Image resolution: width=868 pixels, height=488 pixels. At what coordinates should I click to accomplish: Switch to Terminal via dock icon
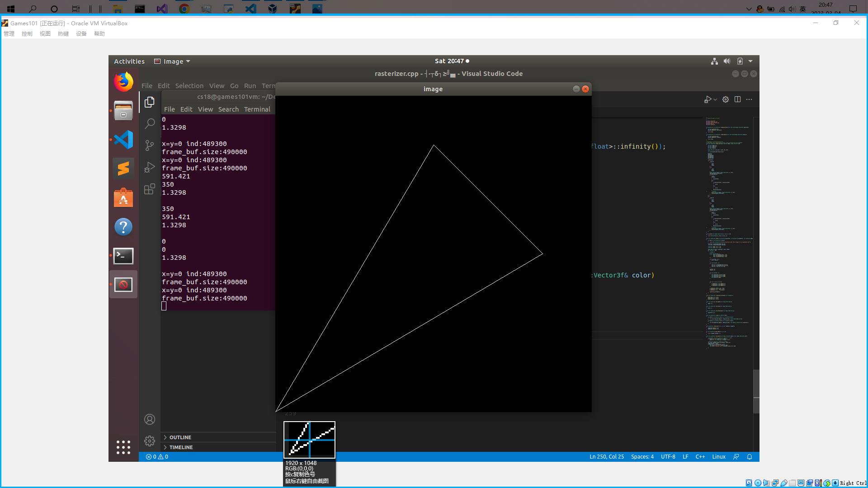pos(123,256)
